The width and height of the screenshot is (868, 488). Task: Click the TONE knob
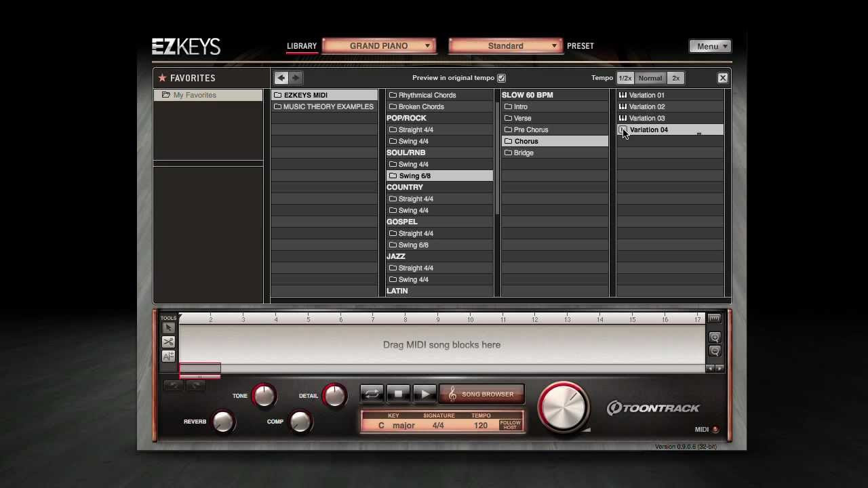264,396
